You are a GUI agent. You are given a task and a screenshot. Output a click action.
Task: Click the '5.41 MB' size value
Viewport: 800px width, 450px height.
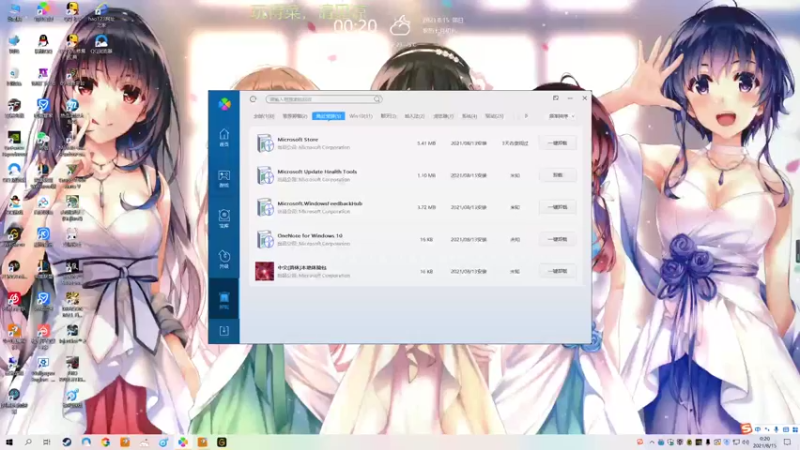coord(426,143)
